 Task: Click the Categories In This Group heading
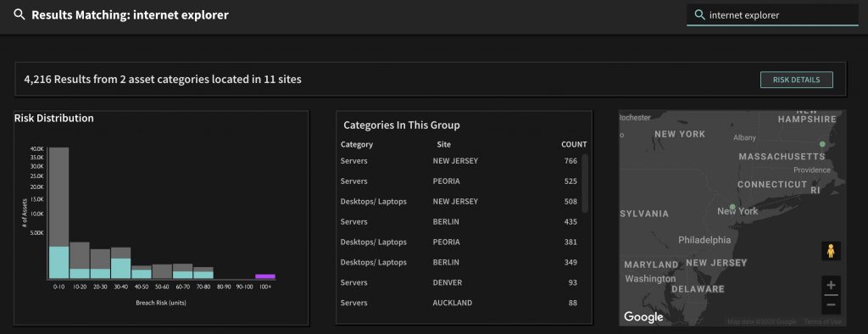402,125
